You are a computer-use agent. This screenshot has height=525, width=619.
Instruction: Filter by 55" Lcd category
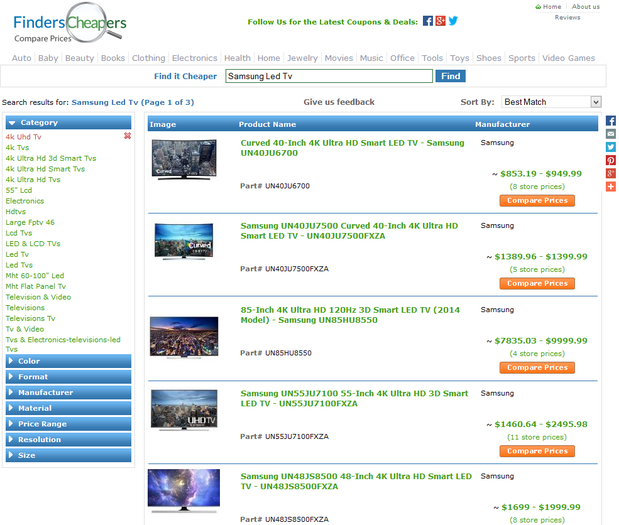pyautogui.click(x=19, y=190)
